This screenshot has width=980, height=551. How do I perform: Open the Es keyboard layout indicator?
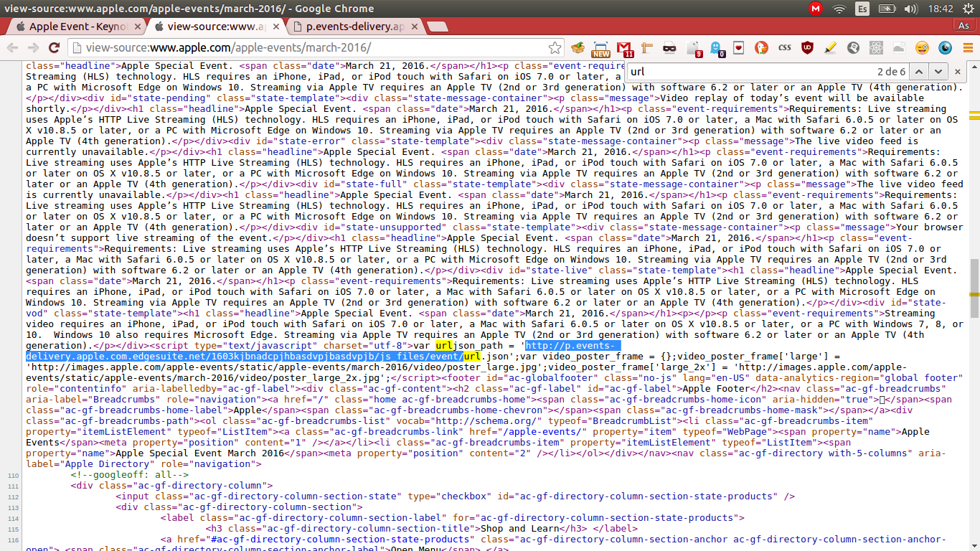pyautogui.click(x=863, y=9)
